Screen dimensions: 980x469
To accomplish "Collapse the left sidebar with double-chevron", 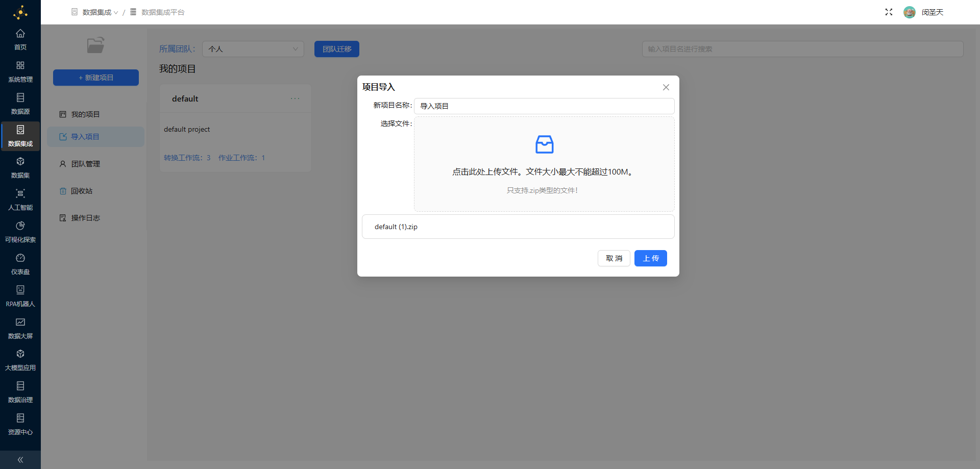I will point(20,460).
